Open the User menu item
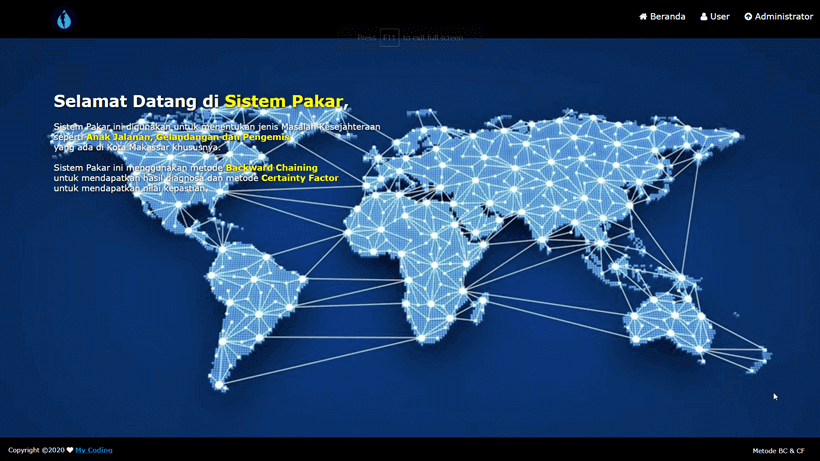 pos(715,17)
